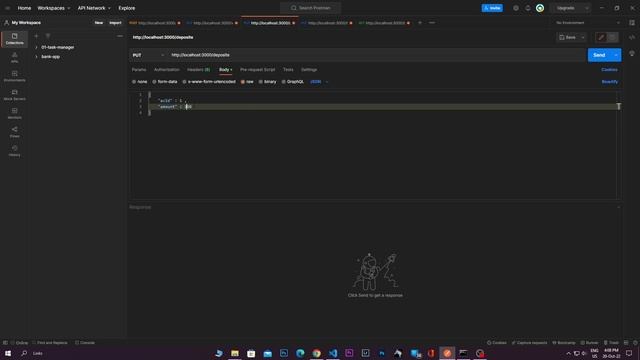Switch to the Params tab

coord(139,70)
